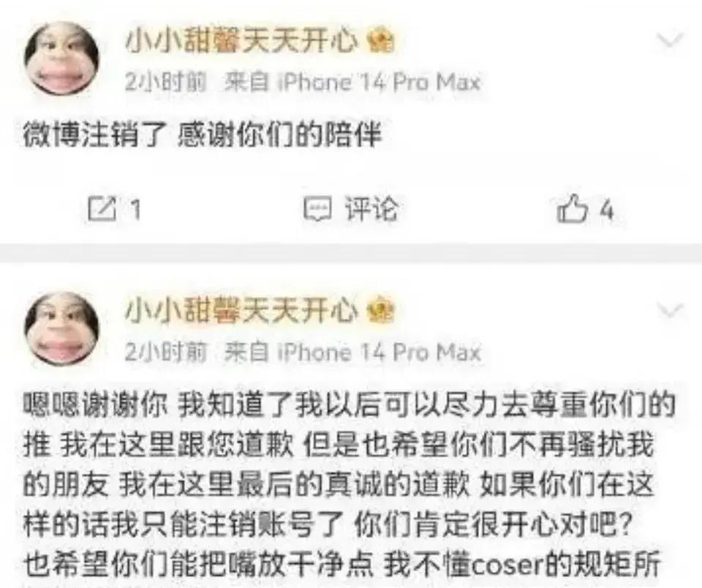Click the repost icon on the first post
This screenshot has height=588, width=702.
point(102,209)
